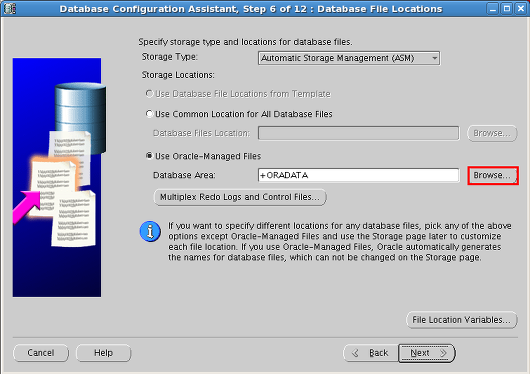Open File Location Variables dialog

(462, 320)
